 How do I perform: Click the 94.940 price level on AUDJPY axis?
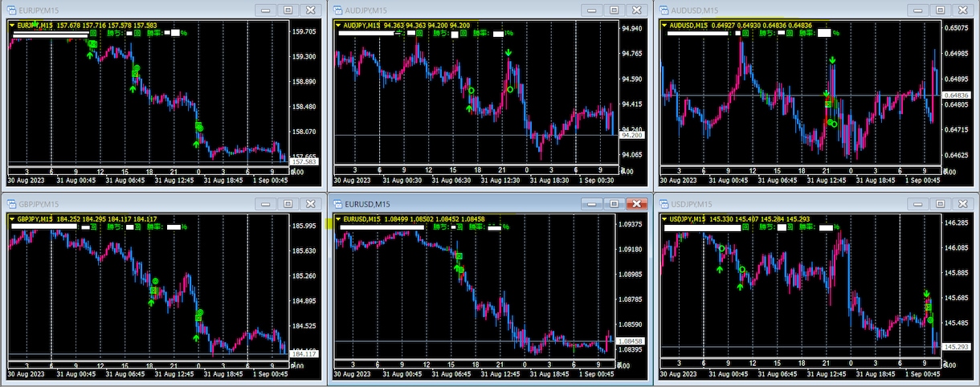click(633, 28)
